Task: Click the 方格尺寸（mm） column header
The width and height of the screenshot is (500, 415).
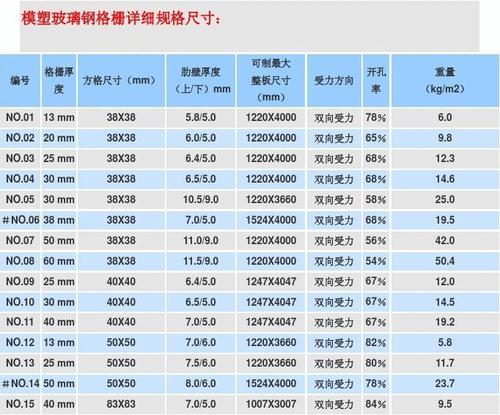Action: click(121, 81)
